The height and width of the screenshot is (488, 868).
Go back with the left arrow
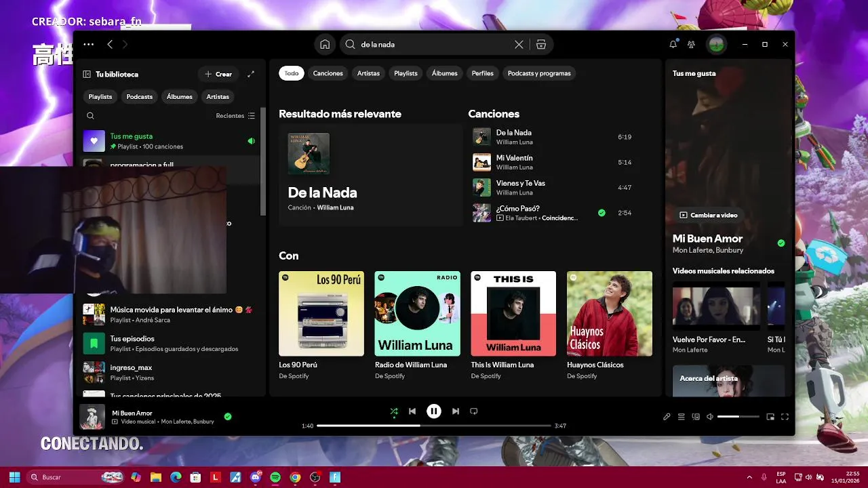[x=110, y=44]
